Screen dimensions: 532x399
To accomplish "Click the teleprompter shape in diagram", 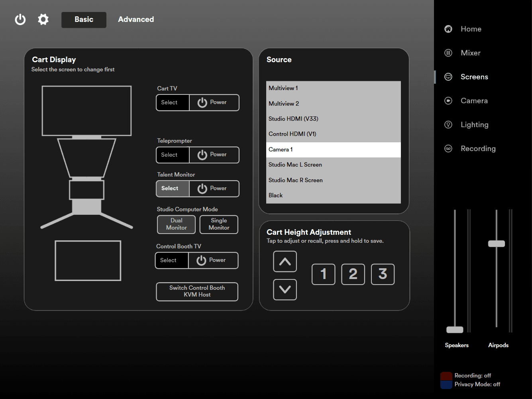I will [86, 158].
